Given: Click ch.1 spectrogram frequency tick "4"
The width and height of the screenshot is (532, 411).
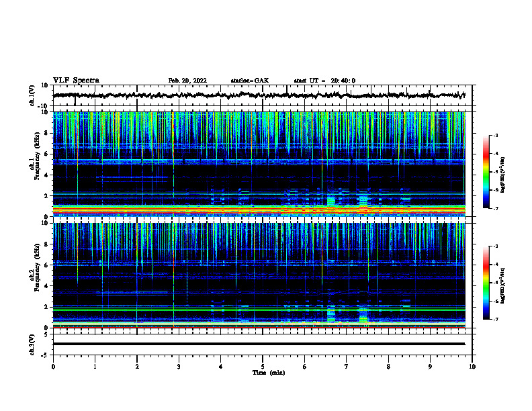Looking at the screenshot, I should (x=46, y=175).
